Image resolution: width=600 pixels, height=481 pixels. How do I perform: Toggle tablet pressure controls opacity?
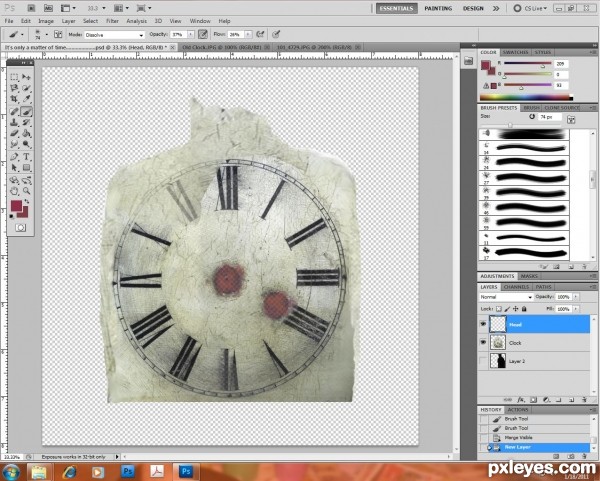tap(203, 34)
